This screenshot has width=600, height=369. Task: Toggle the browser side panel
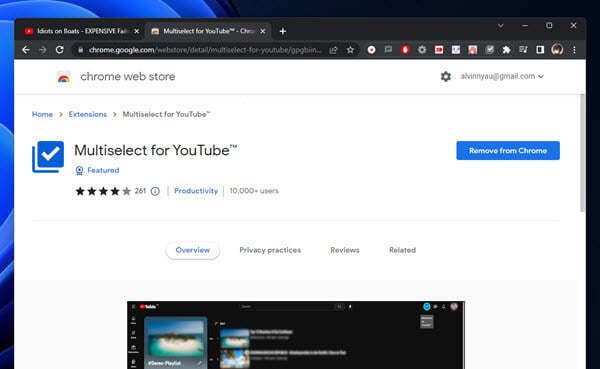(x=540, y=50)
